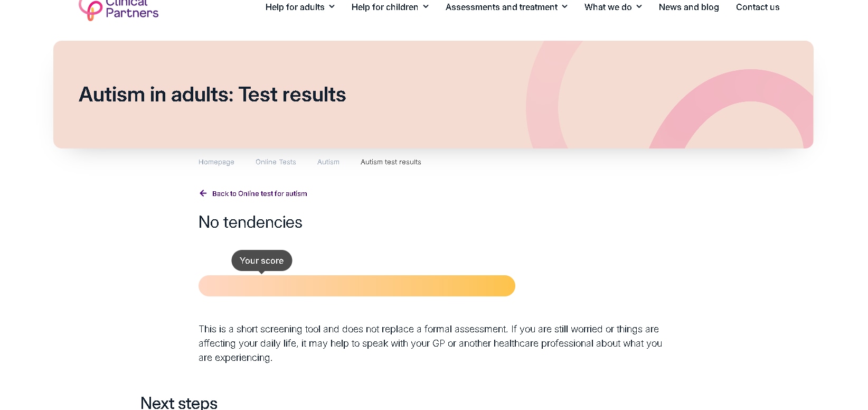Click the Your score marker bubble
This screenshot has width=868, height=410.
pos(262,260)
